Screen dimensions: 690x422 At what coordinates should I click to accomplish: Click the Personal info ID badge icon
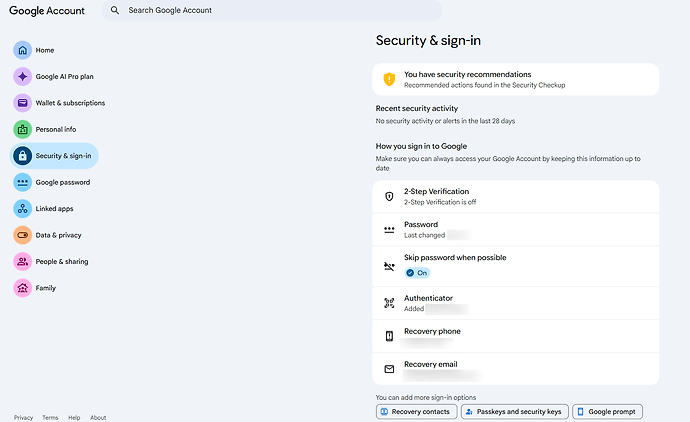tap(22, 129)
